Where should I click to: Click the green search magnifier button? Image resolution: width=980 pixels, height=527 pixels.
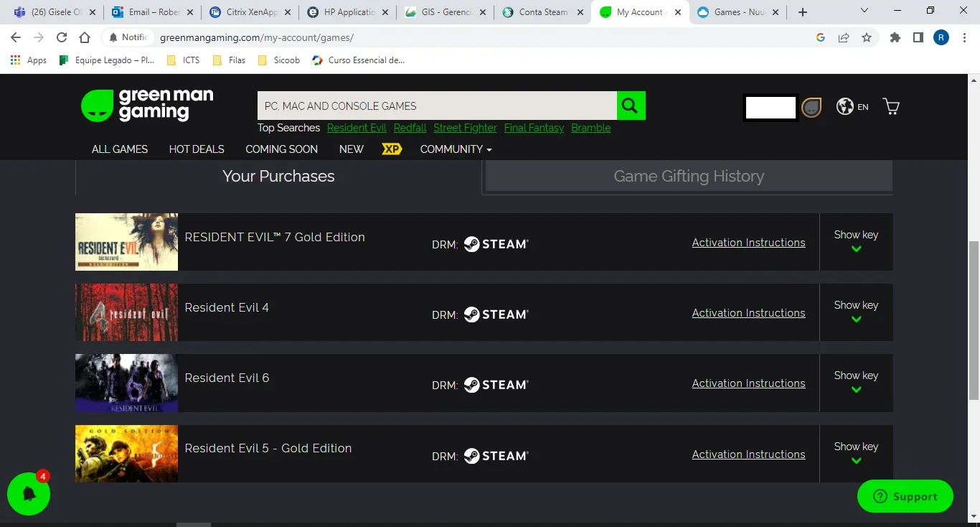[x=631, y=106]
